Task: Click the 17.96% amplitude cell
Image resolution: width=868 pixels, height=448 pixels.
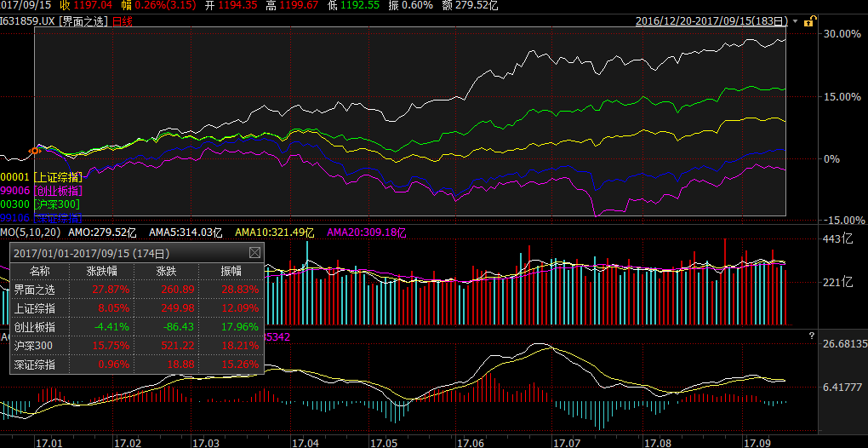Action: (240, 327)
